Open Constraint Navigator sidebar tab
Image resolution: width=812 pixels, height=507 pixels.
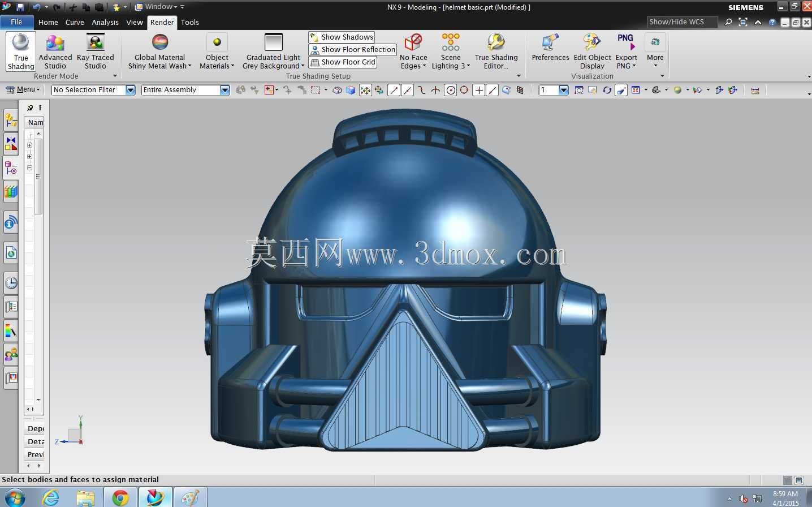[x=11, y=143]
